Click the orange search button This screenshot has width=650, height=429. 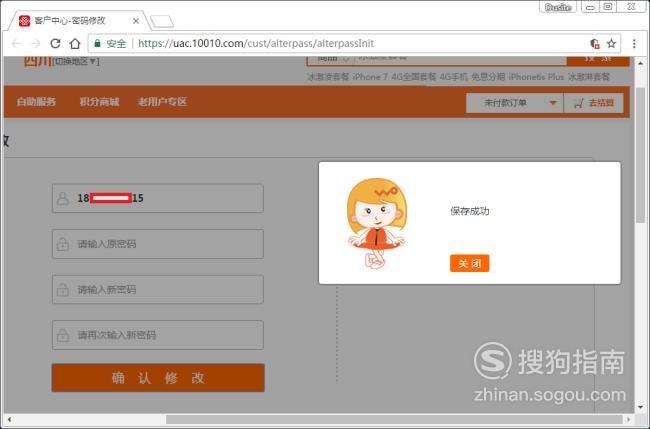[598, 60]
